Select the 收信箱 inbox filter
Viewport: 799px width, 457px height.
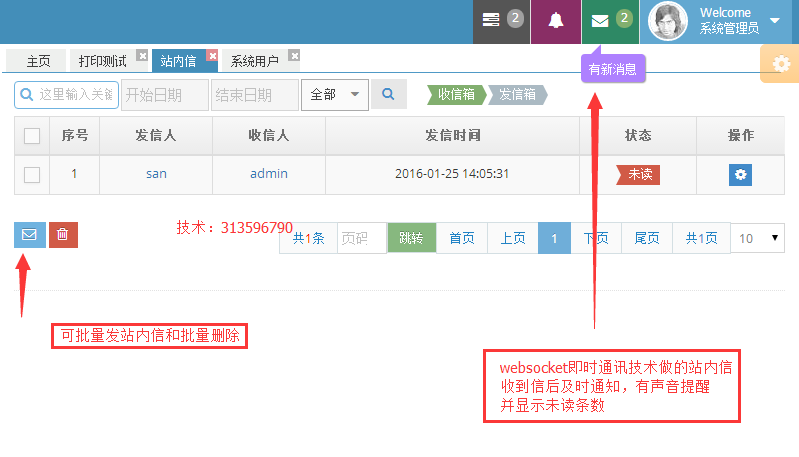pyautogui.click(x=457, y=95)
